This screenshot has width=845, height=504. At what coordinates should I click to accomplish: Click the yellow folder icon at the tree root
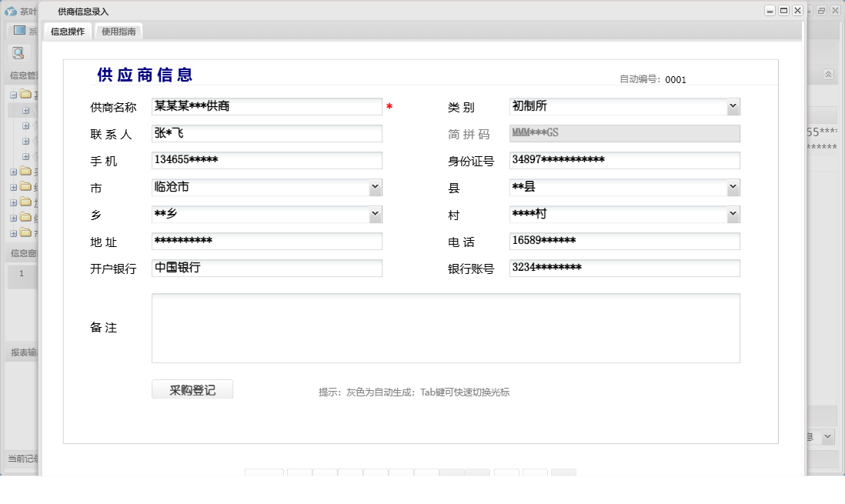(x=25, y=94)
